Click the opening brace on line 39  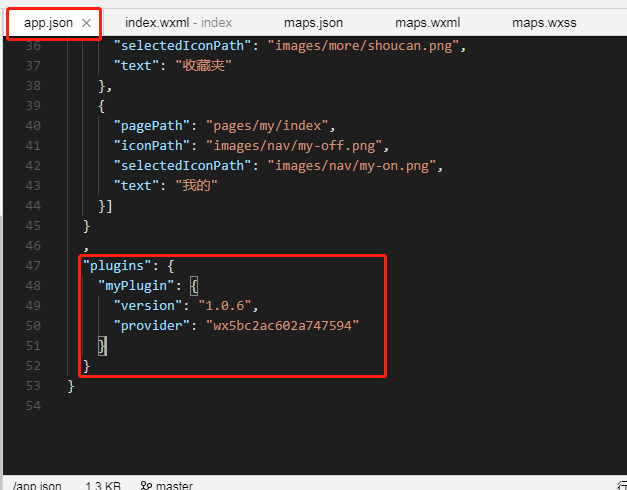pos(102,106)
